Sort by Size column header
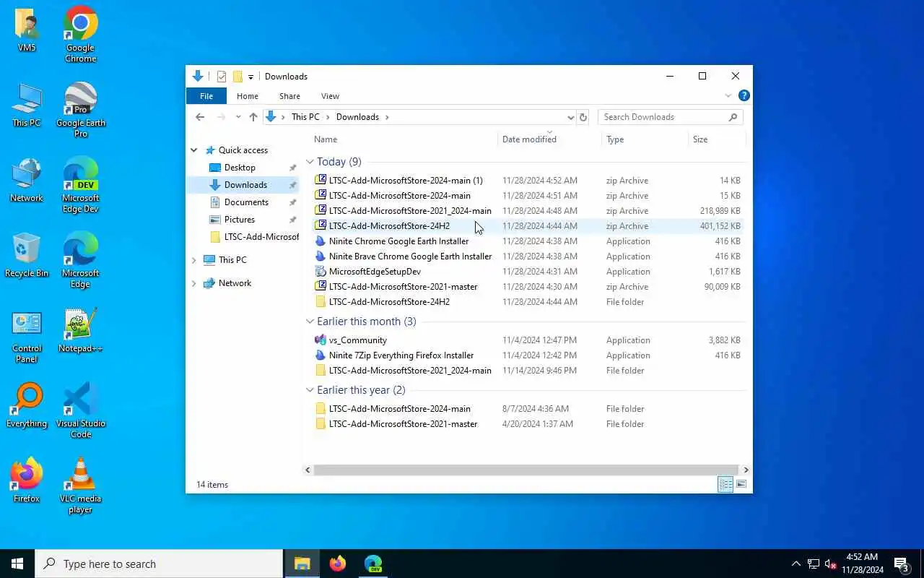 pos(717,139)
